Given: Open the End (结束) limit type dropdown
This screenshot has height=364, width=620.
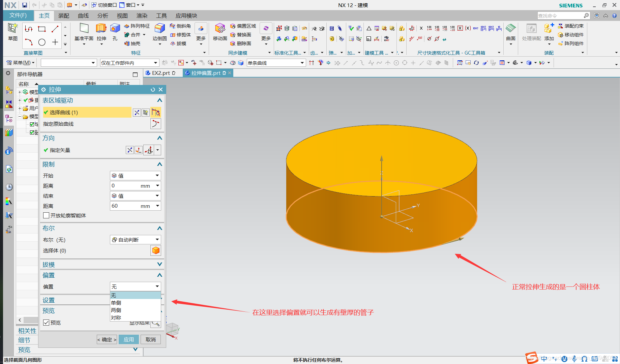Looking at the screenshot, I should tap(136, 196).
